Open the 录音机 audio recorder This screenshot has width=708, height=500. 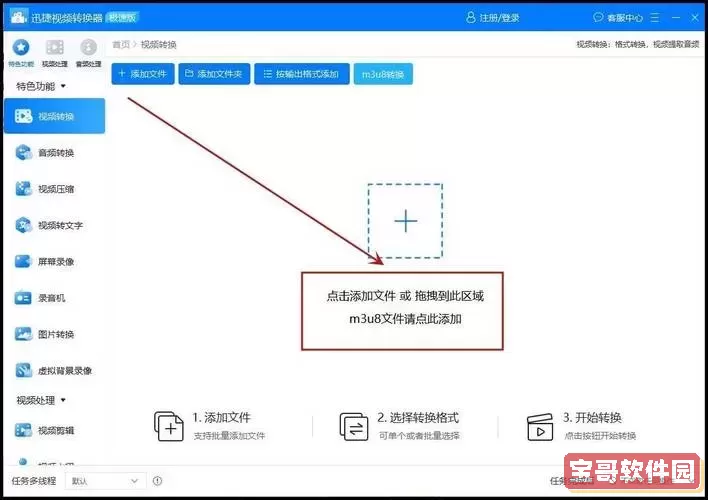point(54,298)
